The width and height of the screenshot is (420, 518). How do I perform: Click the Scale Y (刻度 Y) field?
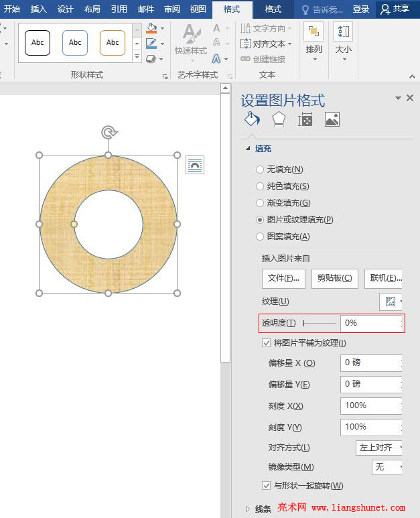[371, 428]
